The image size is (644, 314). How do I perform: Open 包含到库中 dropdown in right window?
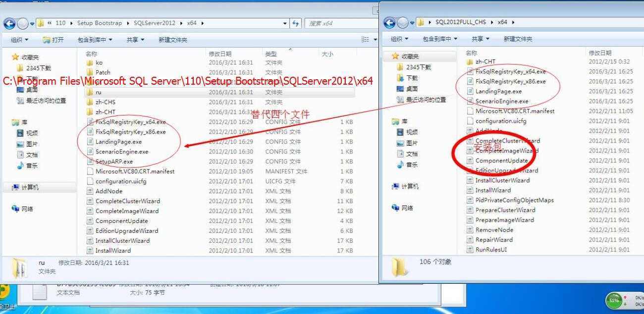point(440,39)
